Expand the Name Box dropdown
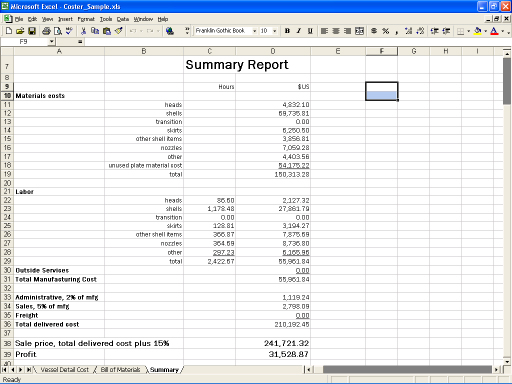Viewport: 512px width, 384px height. 51,42
